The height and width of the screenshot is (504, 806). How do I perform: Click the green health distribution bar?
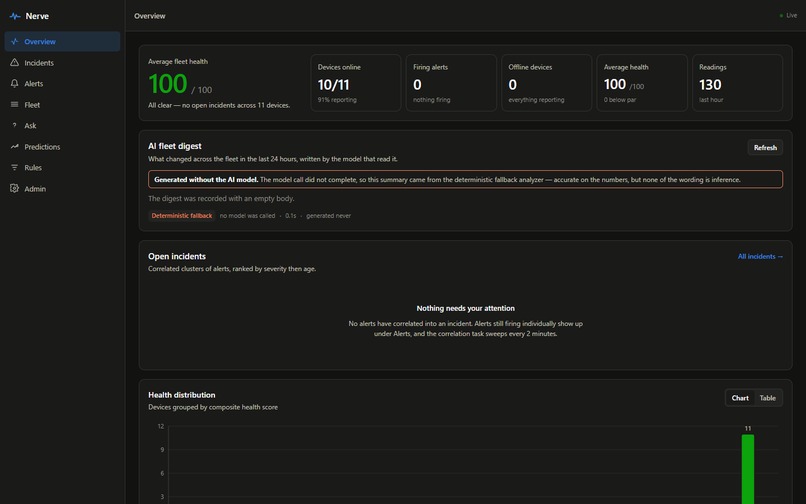point(748,469)
